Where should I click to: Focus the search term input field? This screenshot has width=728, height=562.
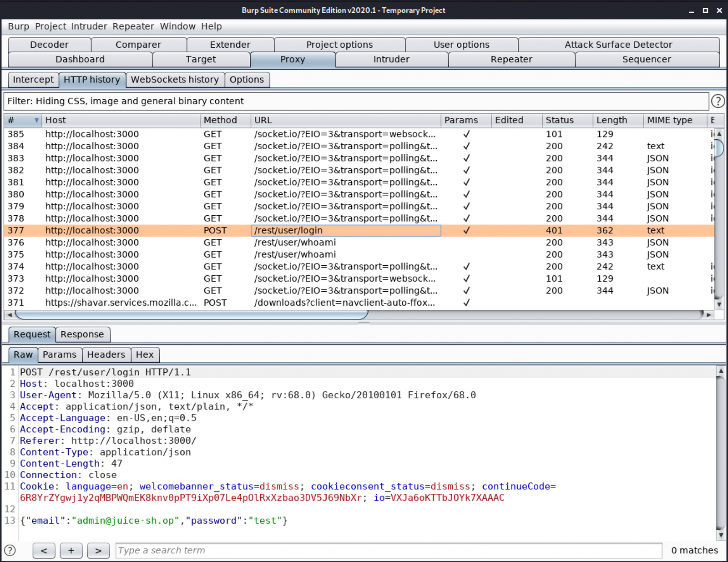pyautogui.click(x=389, y=551)
